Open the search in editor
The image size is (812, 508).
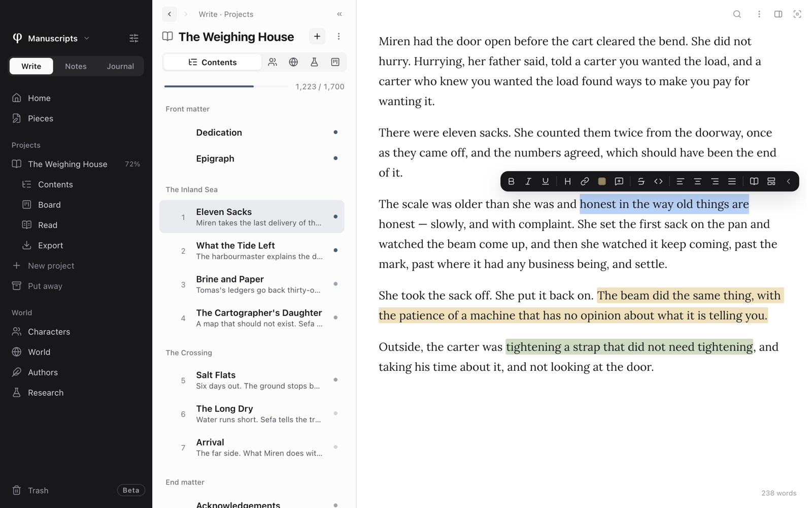(737, 14)
